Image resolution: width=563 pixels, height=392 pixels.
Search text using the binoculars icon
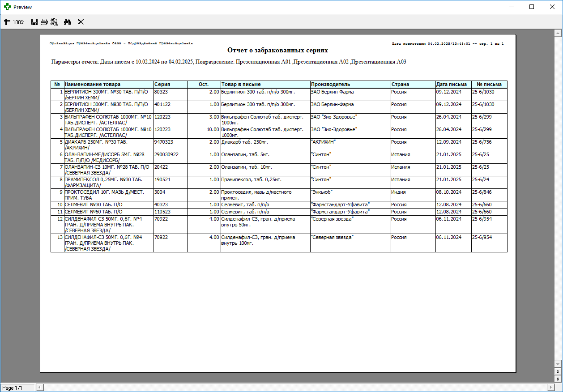[x=68, y=22]
